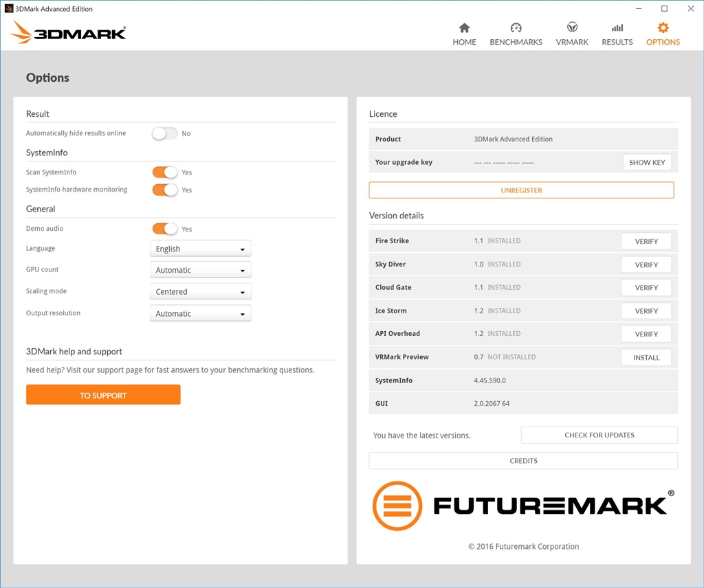Click CHECK FOR UPDATES button
The width and height of the screenshot is (704, 588).
pos(599,435)
